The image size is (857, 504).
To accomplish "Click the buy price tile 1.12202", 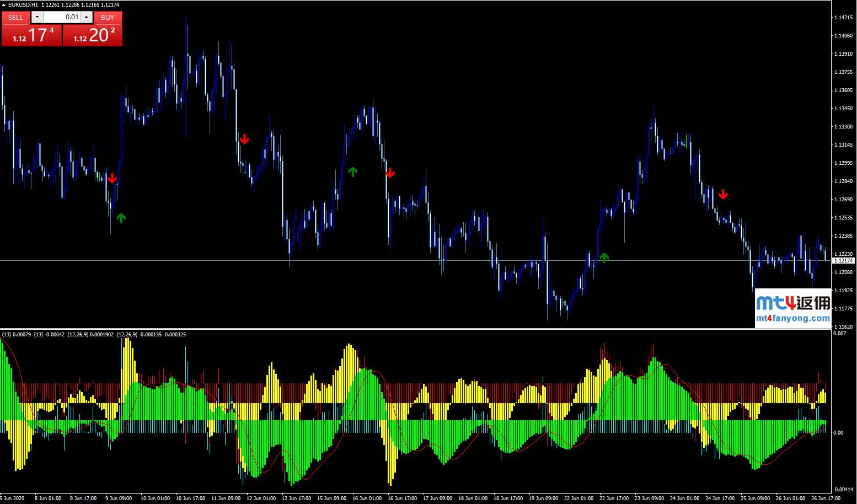I will pyautogui.click(x=93, y=35).
